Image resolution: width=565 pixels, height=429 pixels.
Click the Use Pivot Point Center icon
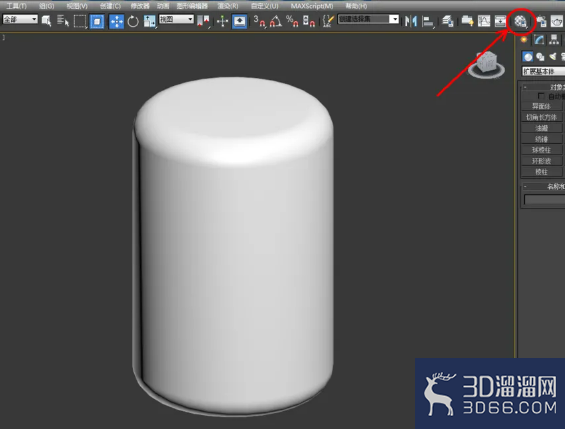[x=203, y=21]
